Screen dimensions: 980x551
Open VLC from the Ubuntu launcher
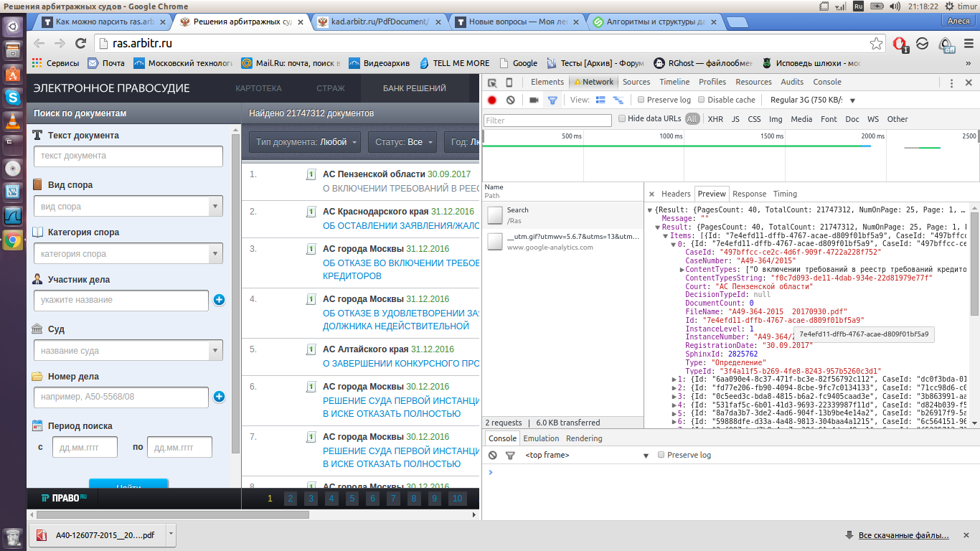(13, 120)
